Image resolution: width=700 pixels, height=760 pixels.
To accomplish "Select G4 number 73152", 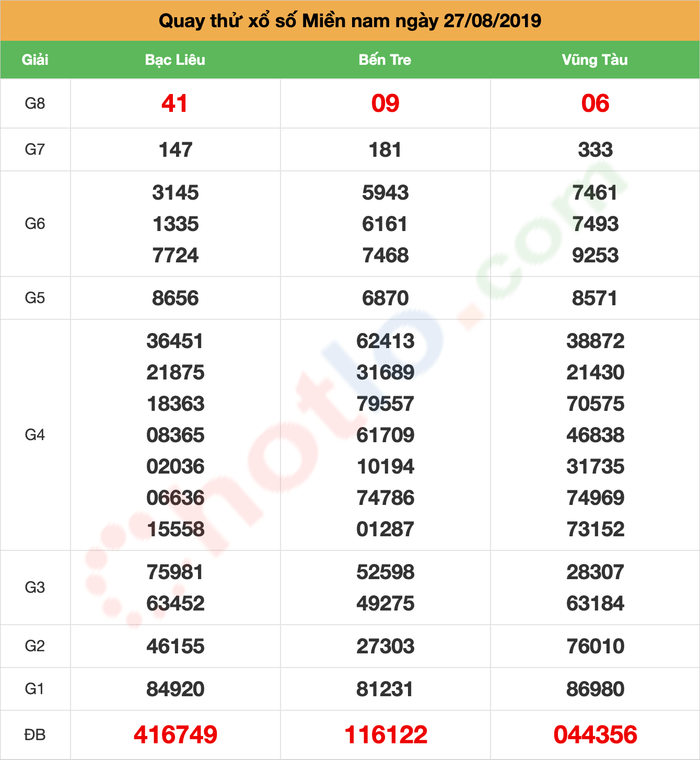I will [x=596, y=529].
